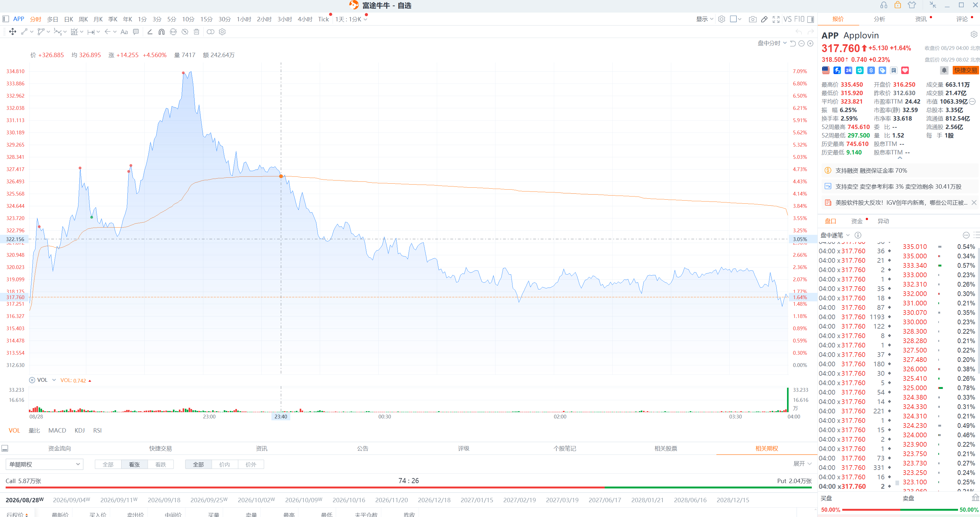Viewport: 980px width, 517px height.
Task: Open customer service headphones icon
Action: pos(884,5)
